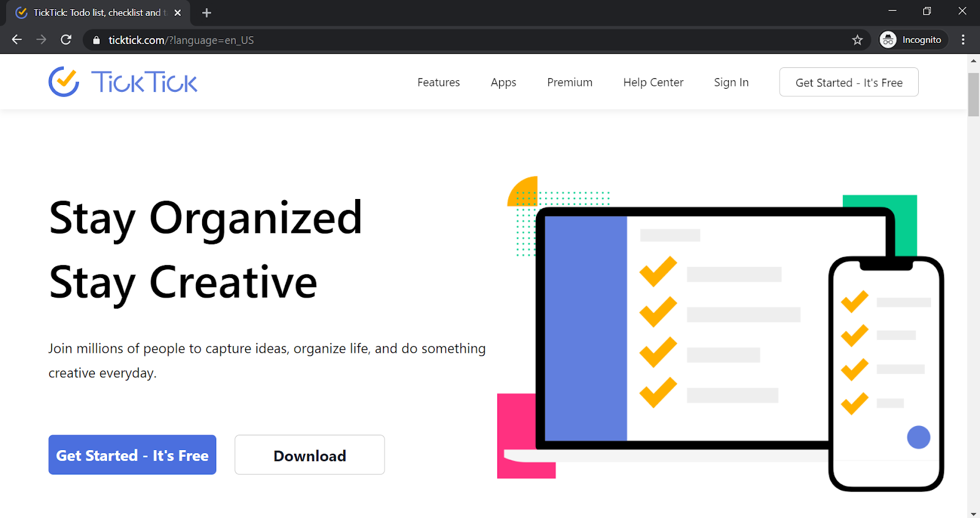The width and height of the screenshot is (980, 518).
Task: Click the Stay Organized heading text
Action: [x=206, y=219]
